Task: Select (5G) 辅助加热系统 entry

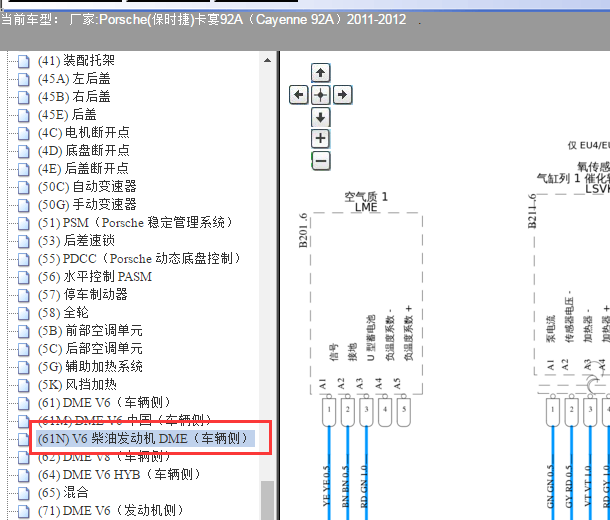Action: [90, 367]
